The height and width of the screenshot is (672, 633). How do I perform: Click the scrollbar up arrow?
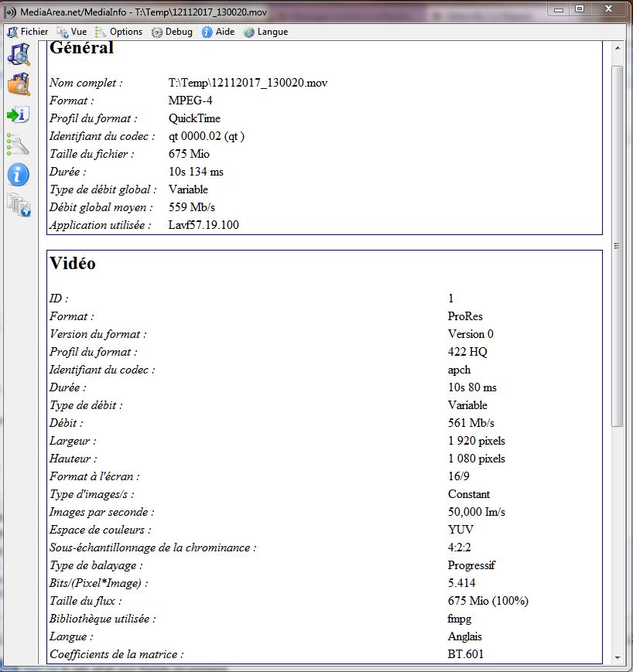tap(618, 48)
